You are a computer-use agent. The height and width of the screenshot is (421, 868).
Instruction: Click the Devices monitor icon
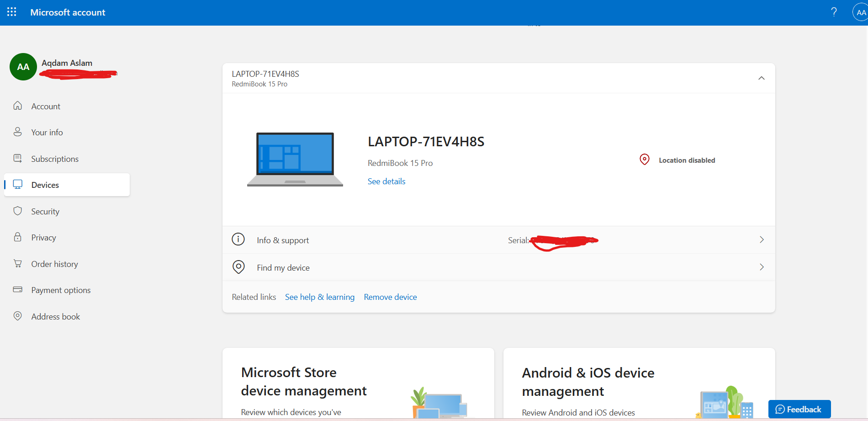(x=18, y=184)
